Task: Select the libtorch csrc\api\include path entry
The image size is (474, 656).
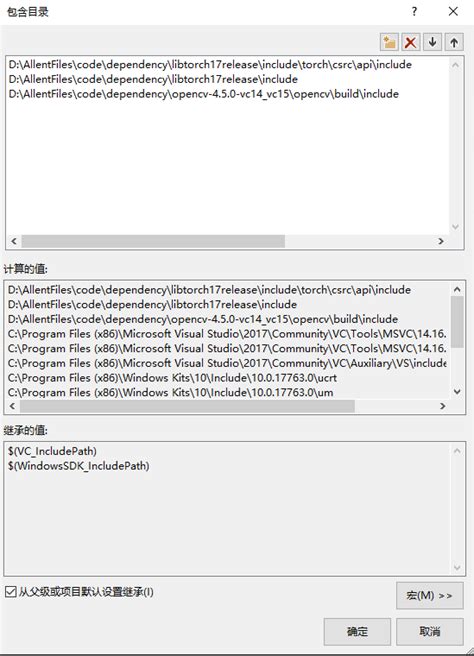Action: coord(210,64)
